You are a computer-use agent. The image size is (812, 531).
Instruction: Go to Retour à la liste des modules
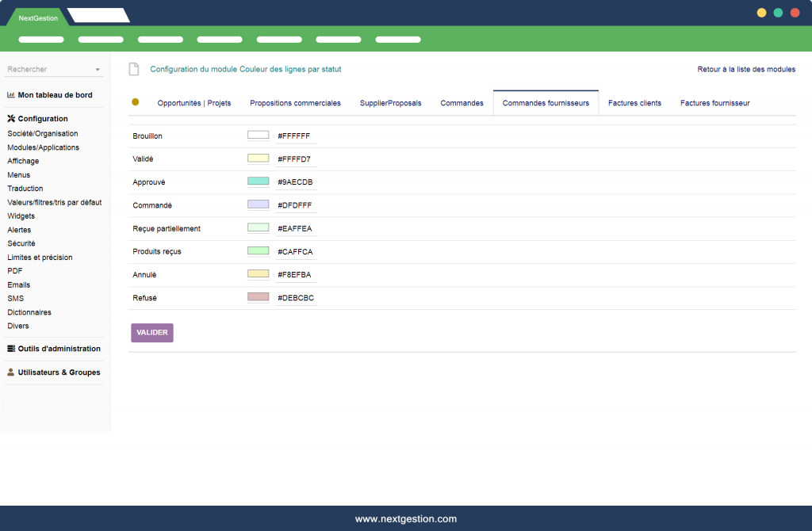[x=745, y=70]
